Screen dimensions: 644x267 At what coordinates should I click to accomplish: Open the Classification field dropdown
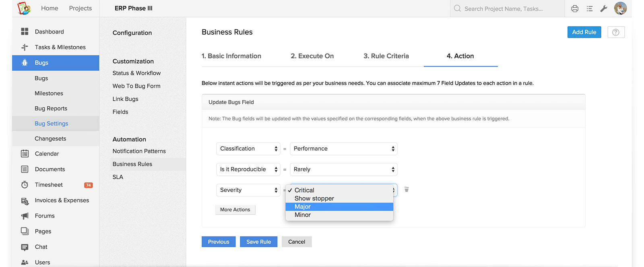(x=248, y=149)
